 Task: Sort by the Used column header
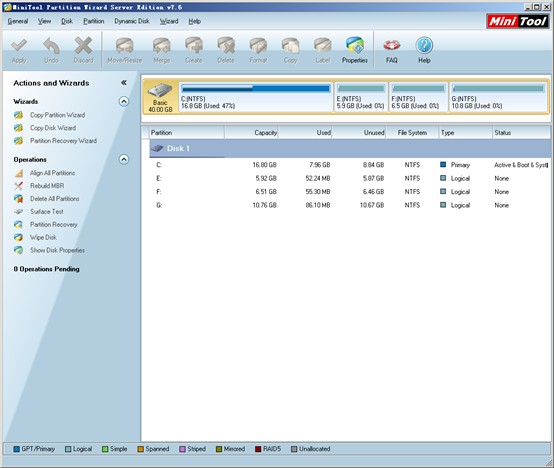click(x=305, y=133)
